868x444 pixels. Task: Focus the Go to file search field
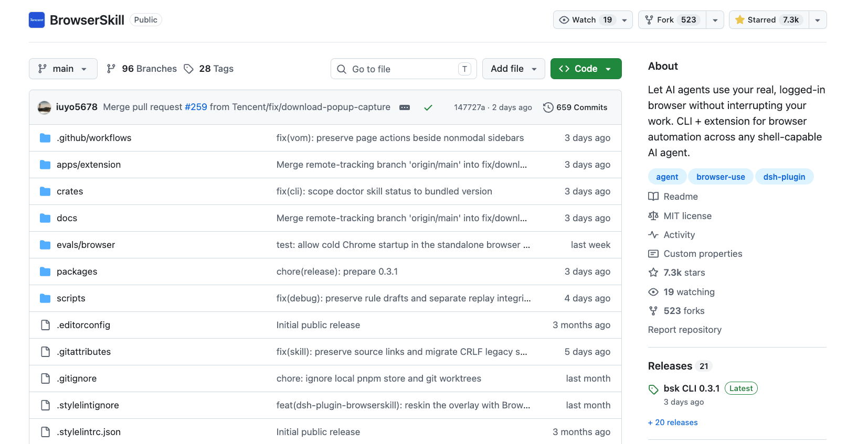(x=404, y=69)
